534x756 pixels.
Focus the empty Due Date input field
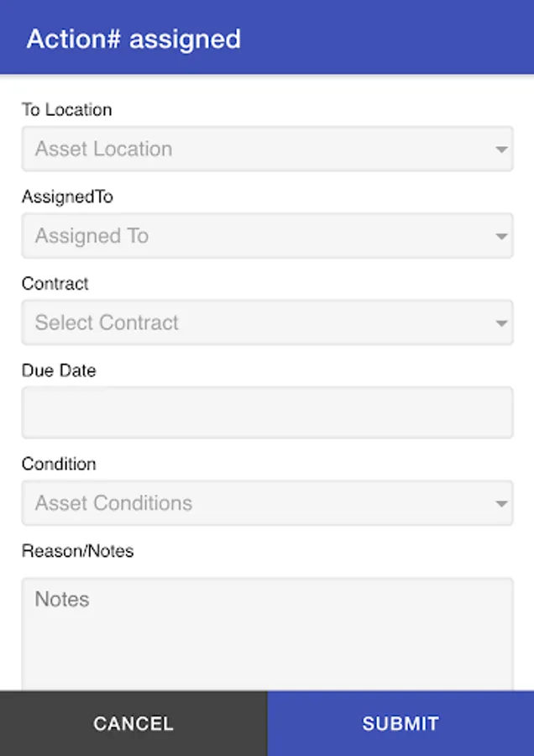click(267, 412)
